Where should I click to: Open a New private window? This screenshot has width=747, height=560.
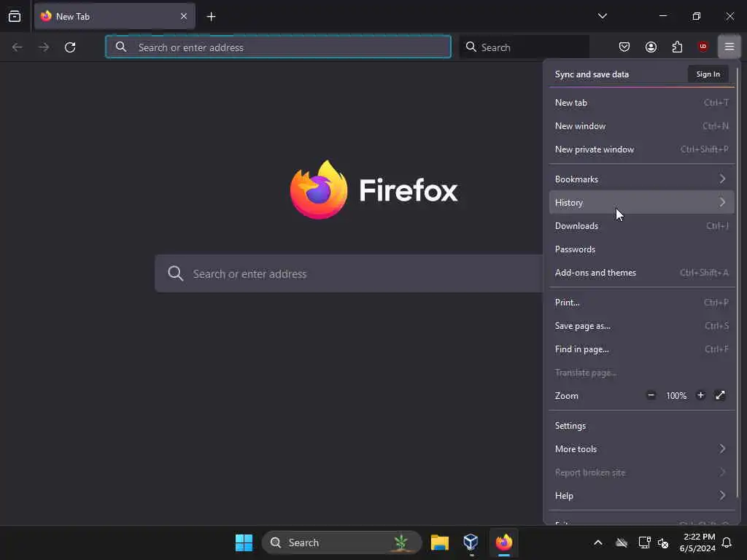642,149
